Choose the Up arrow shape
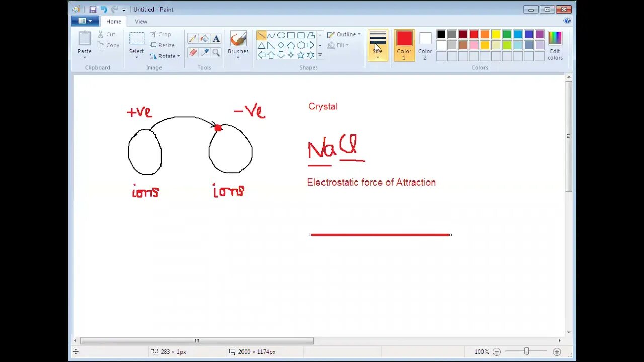Screen dimensions: 644x362 (271, 55)
